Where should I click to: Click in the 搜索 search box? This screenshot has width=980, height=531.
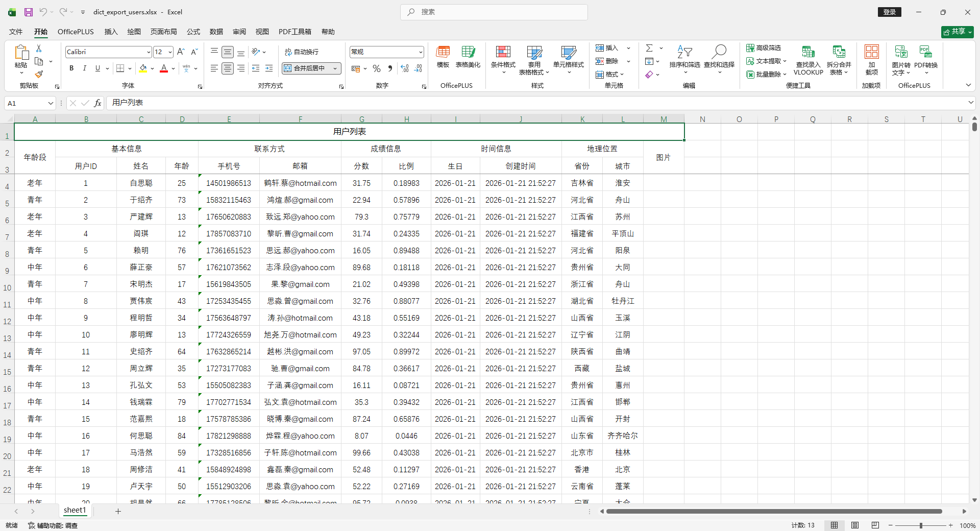(494, 12)
